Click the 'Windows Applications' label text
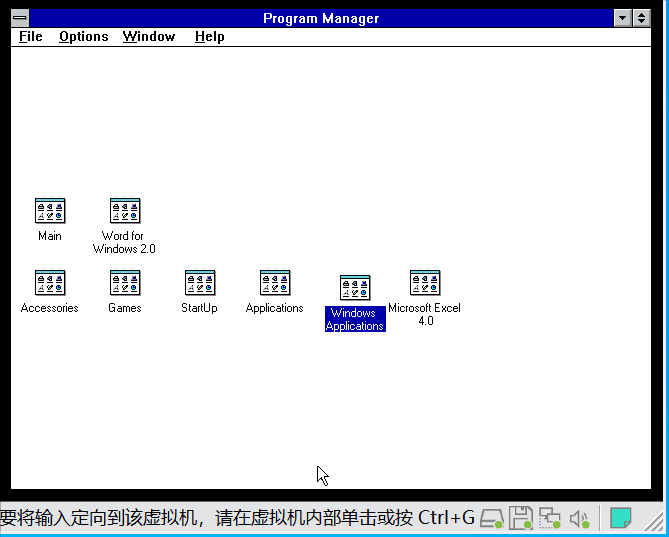 click(355, 319)
